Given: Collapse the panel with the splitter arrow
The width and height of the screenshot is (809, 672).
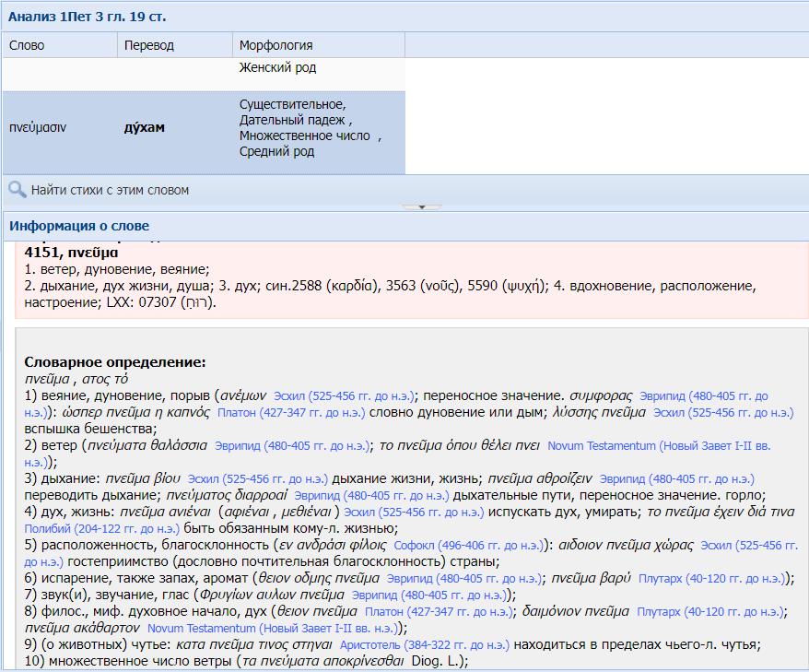Looking at the screenshot, I should [x=423, y=207].
